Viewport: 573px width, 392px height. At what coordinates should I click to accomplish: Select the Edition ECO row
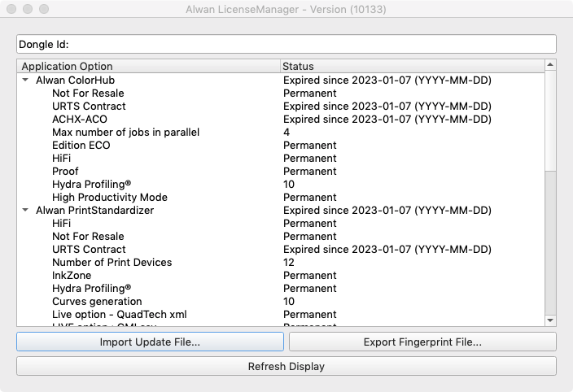[x=281, y=146]
